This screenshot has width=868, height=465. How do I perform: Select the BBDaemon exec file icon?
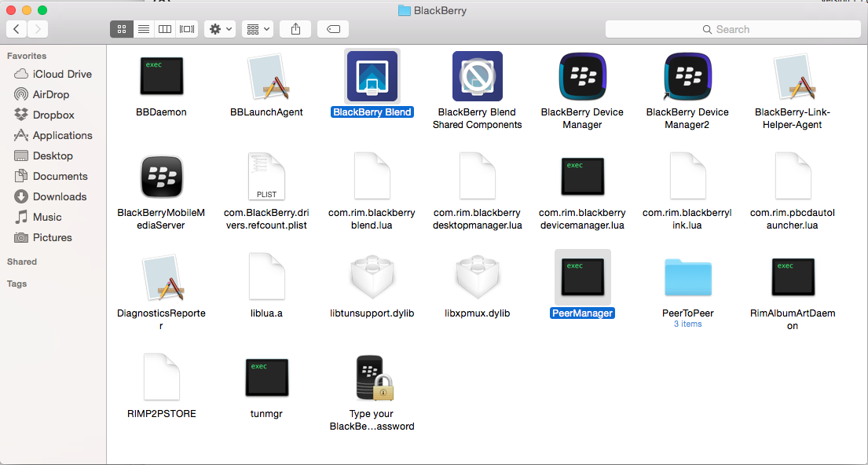(161, 76)
